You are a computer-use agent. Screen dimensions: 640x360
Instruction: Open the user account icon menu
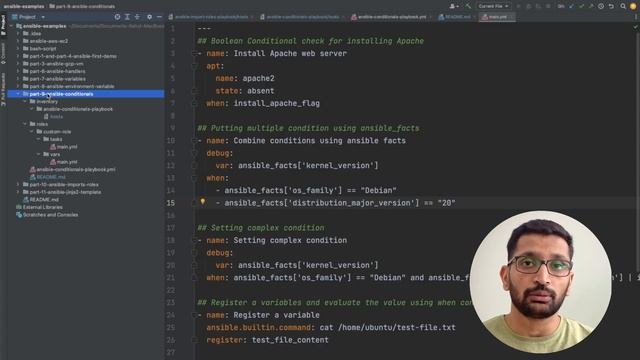tap(453, 6)
